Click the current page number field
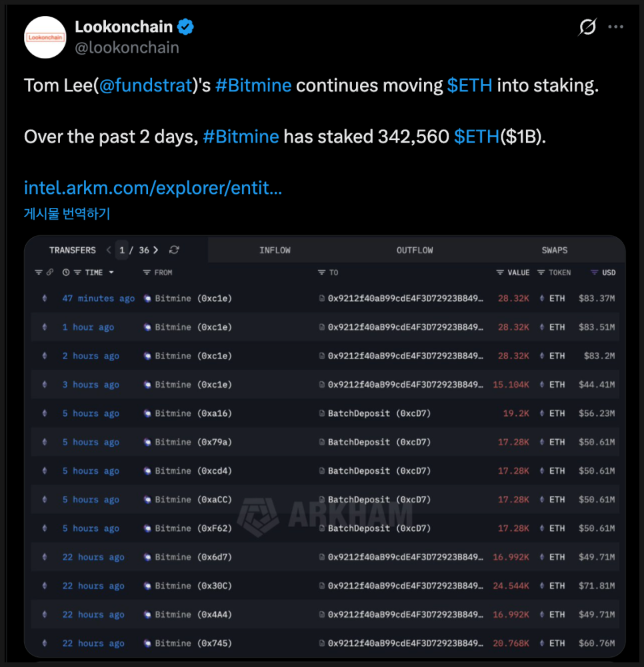The image size is (644, 667). pyautogui.click(x=123, y=250)
